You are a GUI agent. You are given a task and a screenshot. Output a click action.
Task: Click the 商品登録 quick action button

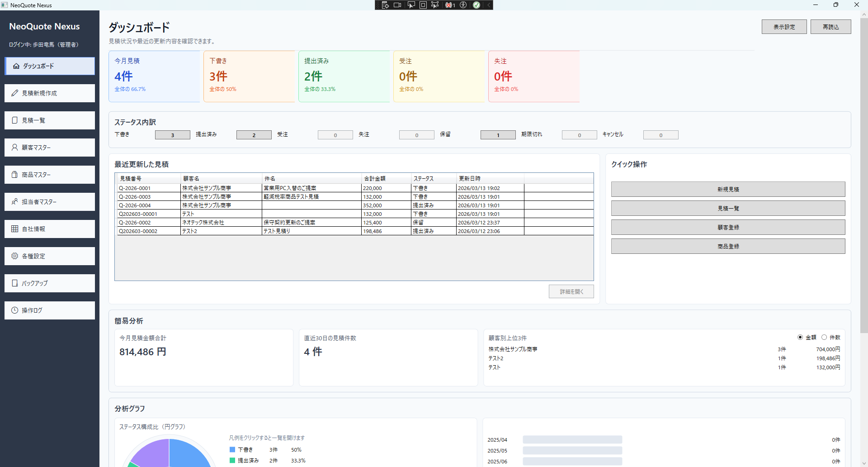point(728,246)
